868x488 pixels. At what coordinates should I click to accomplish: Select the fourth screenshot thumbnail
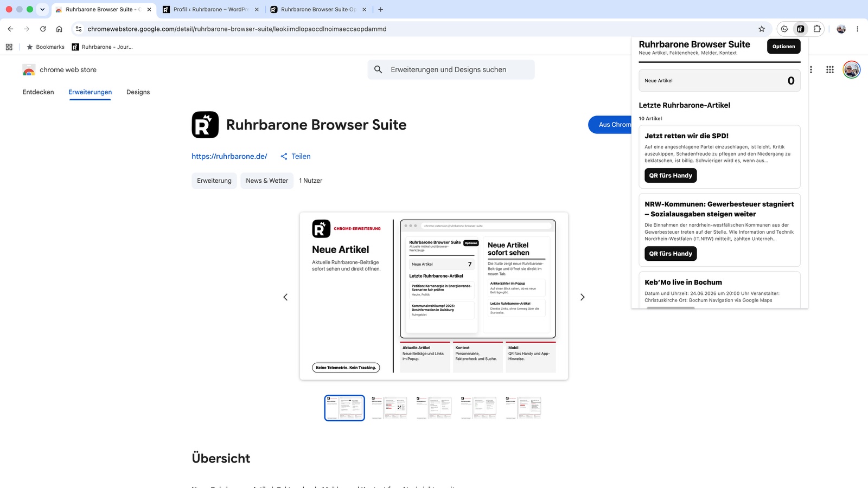click(478, 408)
